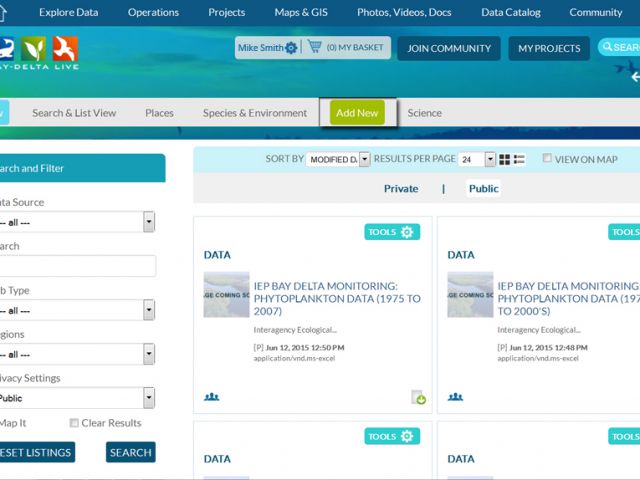
Task: Click the back arrow in header
Action: (635, 77)
